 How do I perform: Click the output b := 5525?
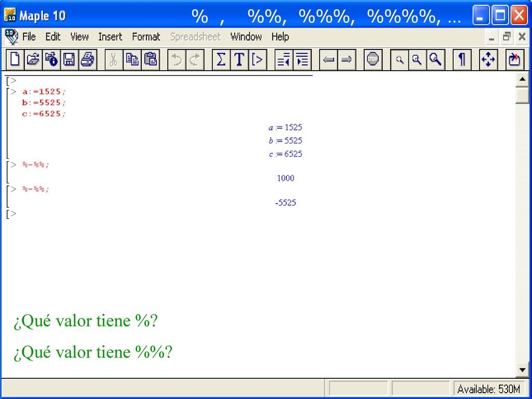pos(285,140)
